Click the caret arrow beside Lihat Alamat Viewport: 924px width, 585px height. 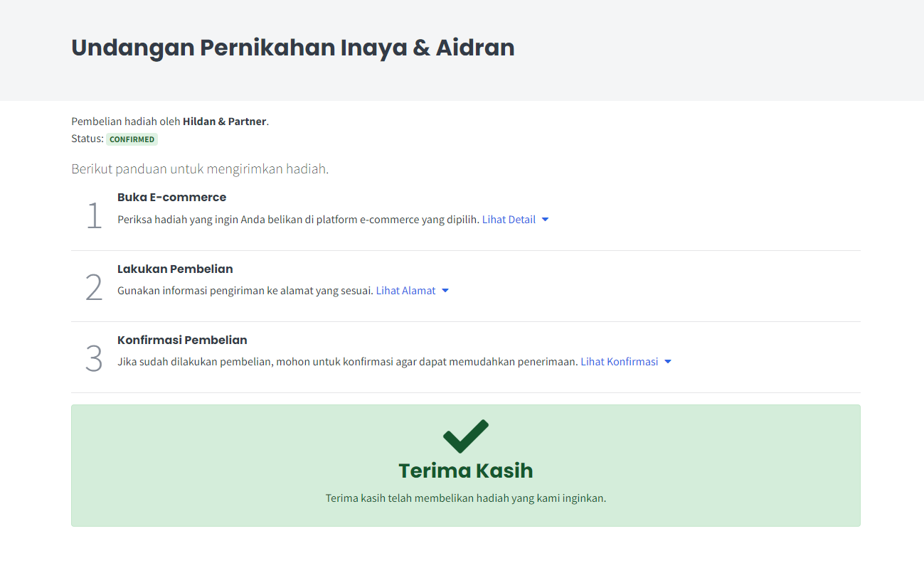(x=445, y=291)
